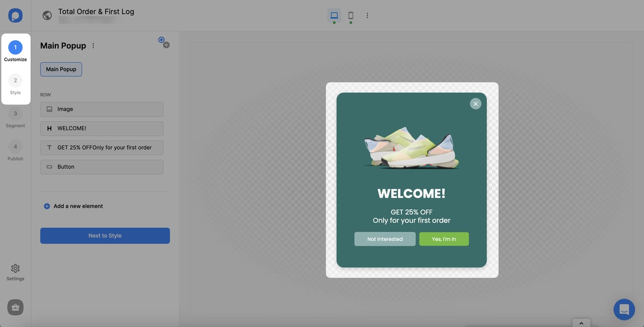Image resolution: width=644 pixels, height=327 pixels.
Task: Select the GET 25% OFF text element row
Action: pos(102,147)
